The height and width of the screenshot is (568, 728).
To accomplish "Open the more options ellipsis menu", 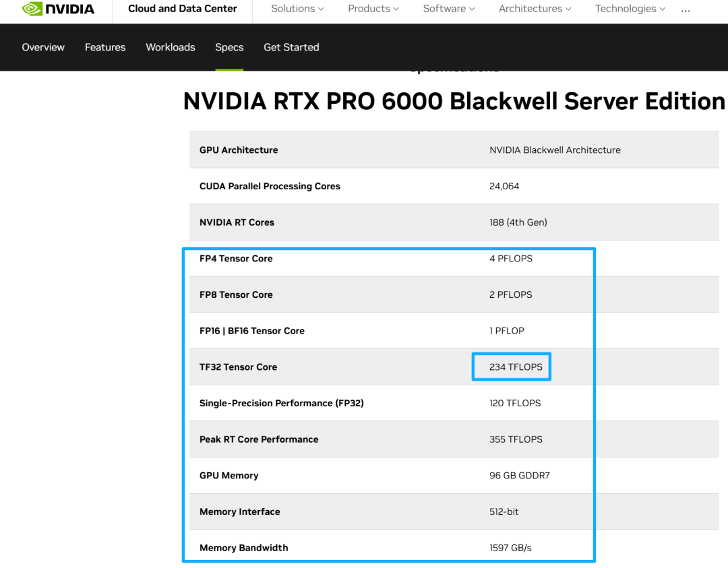I will pyautogui.click(x=686, y=9).
